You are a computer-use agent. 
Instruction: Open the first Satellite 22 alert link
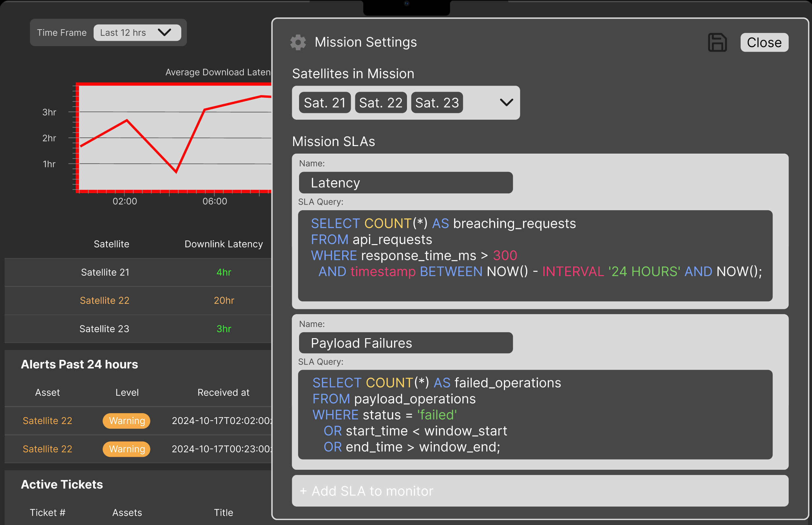pyautogui.click(x=47, y=421)
